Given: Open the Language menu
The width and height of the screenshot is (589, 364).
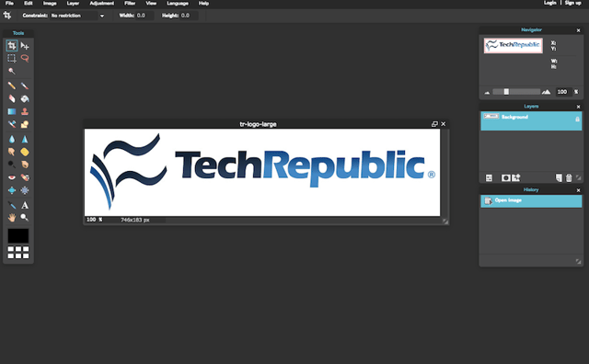Looking at the screenshot, I should point(178,4).
